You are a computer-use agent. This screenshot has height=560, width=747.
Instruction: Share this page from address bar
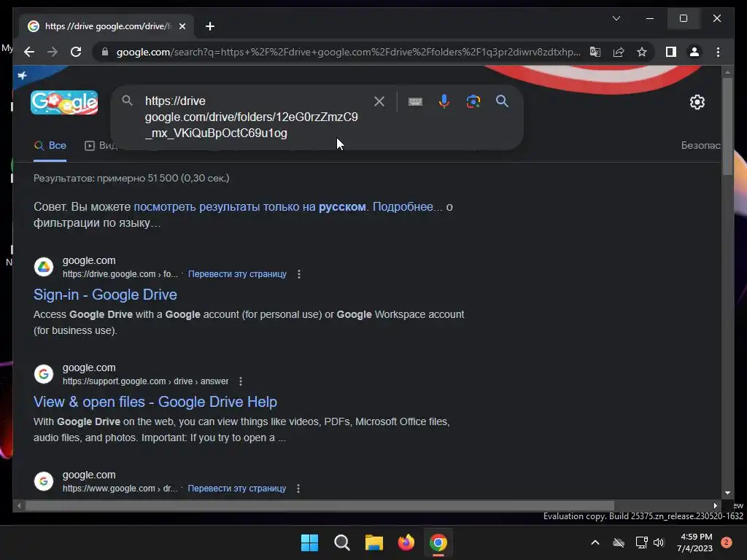click(x=619, y=52)
